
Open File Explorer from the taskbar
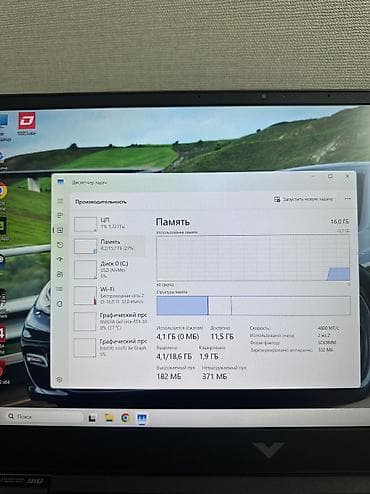(109, 417)
